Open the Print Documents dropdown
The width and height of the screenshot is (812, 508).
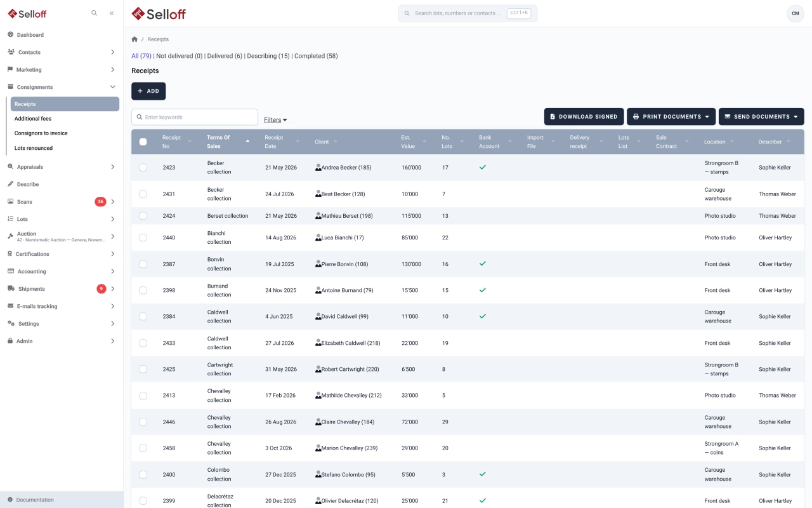(x=671, y=117)
